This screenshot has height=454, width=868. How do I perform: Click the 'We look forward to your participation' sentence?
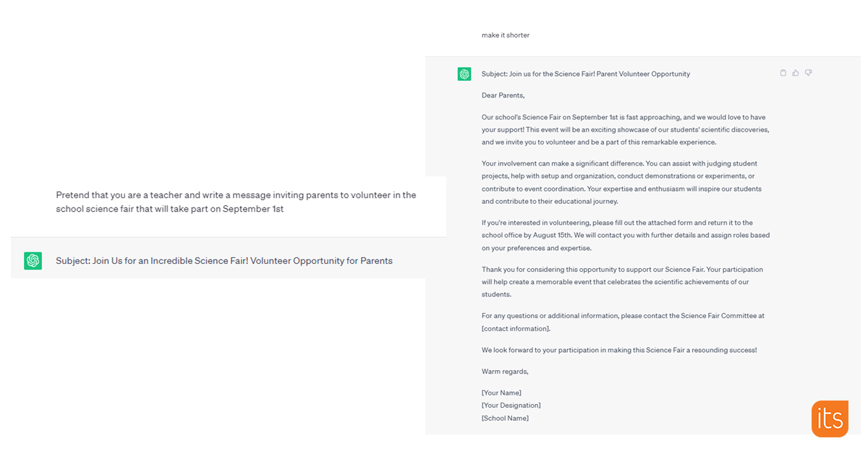click(x=619, y=351)
